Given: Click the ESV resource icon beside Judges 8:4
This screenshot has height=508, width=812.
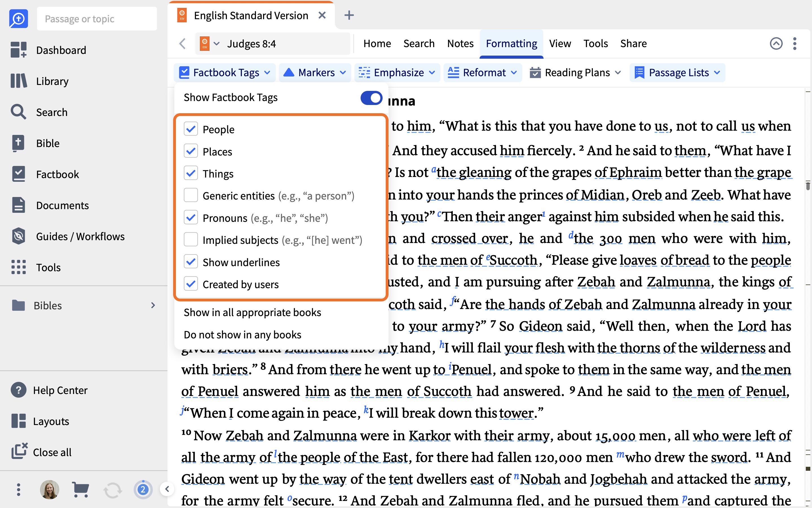Looking at the screenshot, I should [x=205, y=44].
